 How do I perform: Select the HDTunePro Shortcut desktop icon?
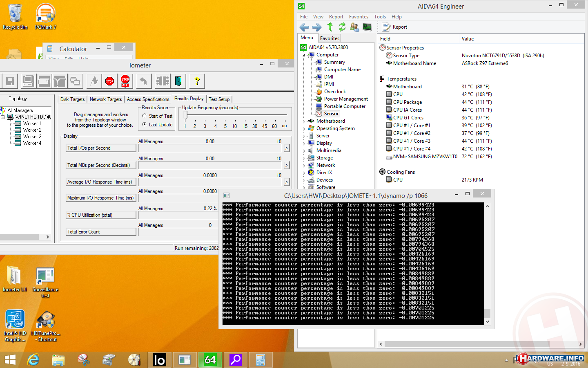click(x=46, y=326)
